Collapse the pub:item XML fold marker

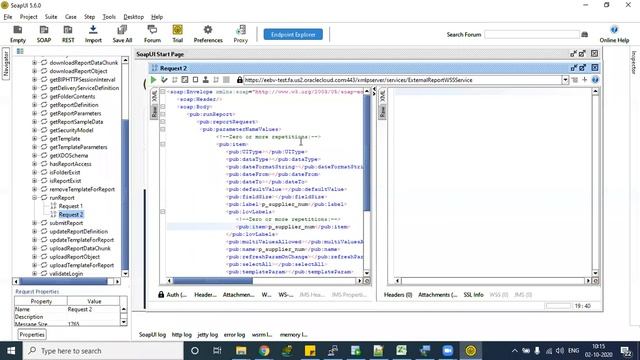coord(163,144)
